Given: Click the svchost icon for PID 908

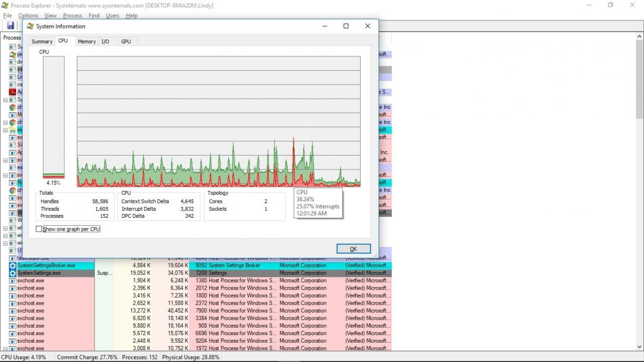Looking at the screenshot, I should (x=13, y=326).
